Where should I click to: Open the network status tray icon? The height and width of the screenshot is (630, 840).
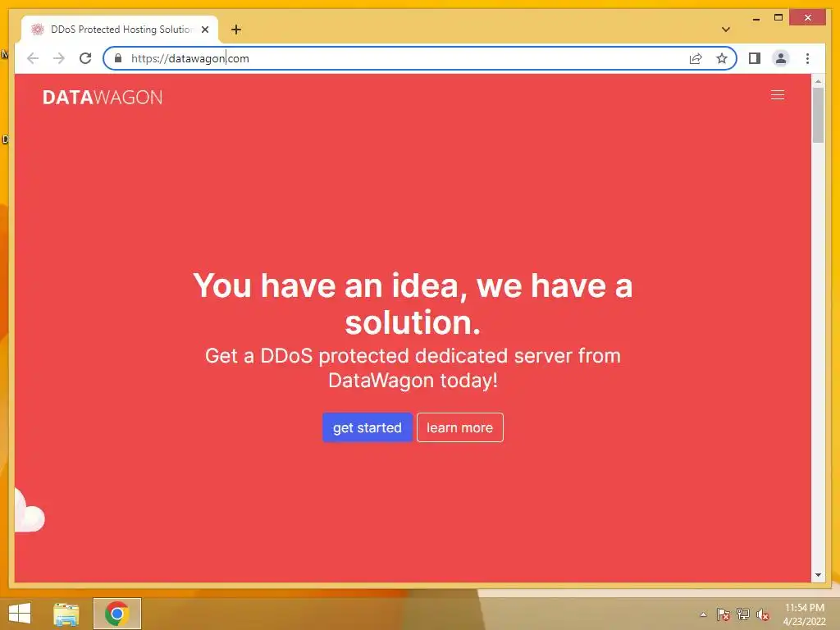pos(743,614)
